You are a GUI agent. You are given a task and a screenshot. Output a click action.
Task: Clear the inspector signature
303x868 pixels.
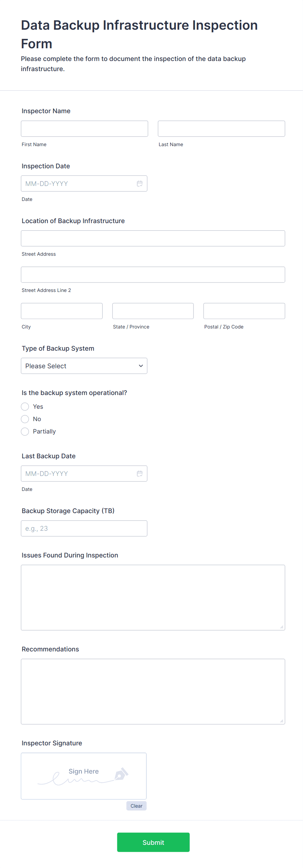pos(136,806)
